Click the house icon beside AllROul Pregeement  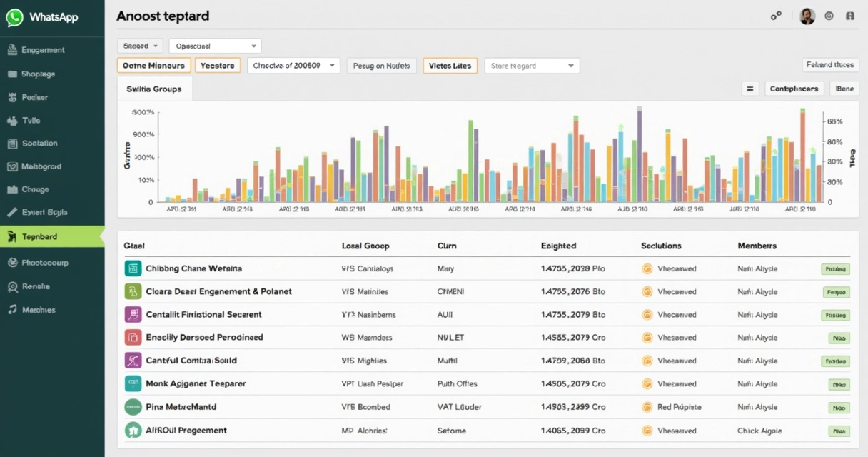tap(133, 430)
